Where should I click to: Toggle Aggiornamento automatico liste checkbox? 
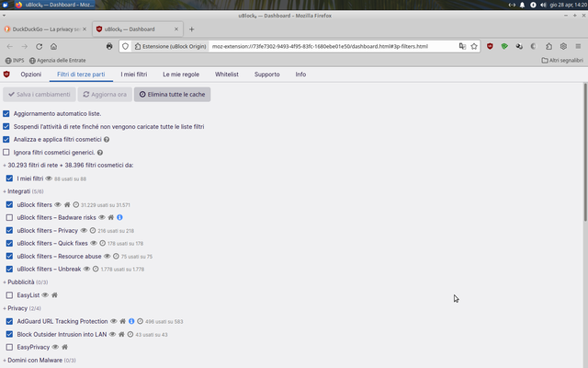pyautogui.click(x=6, y=113)
